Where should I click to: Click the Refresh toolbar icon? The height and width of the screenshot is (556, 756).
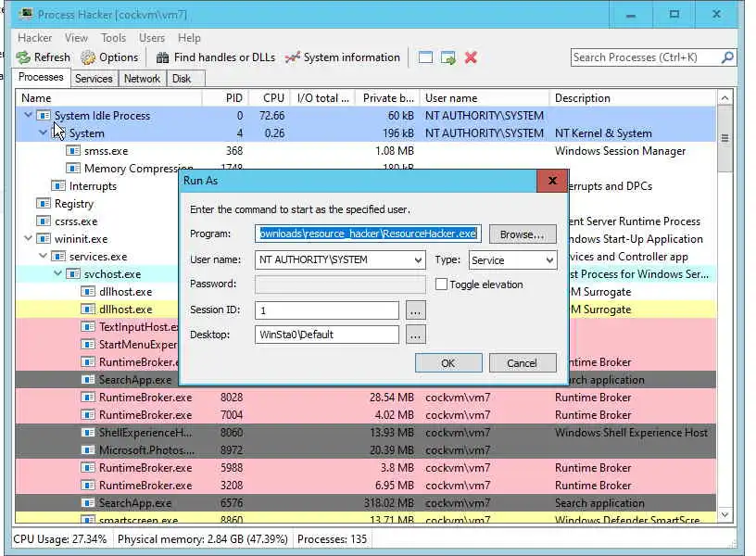click(x=22, y=57)
